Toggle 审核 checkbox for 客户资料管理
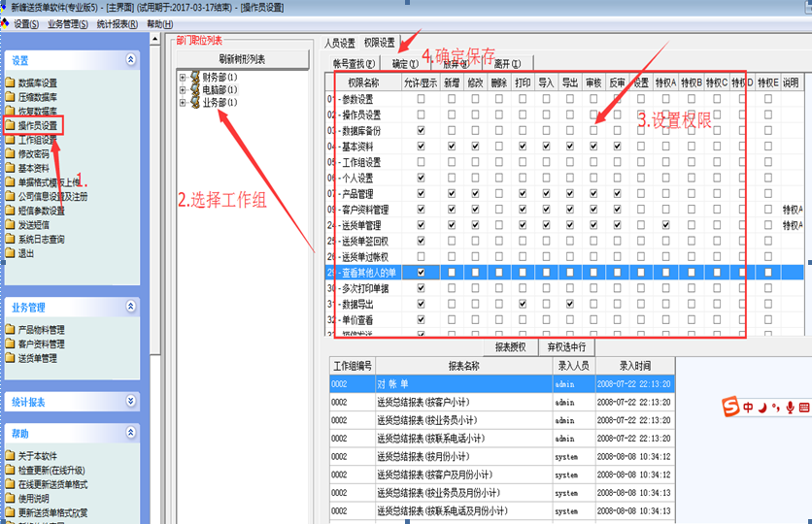 click(x=593, y=210)
